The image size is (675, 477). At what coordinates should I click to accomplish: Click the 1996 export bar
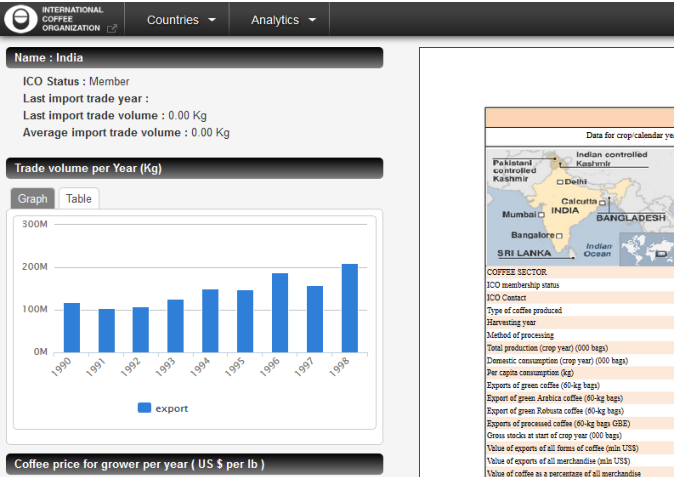pyautogui.click(x=280, y=313)
